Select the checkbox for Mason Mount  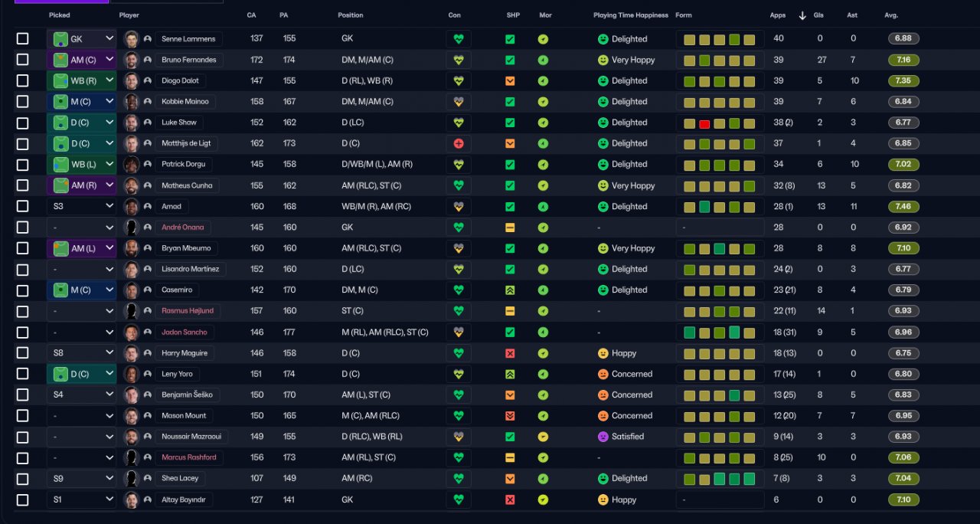point(22,416)
